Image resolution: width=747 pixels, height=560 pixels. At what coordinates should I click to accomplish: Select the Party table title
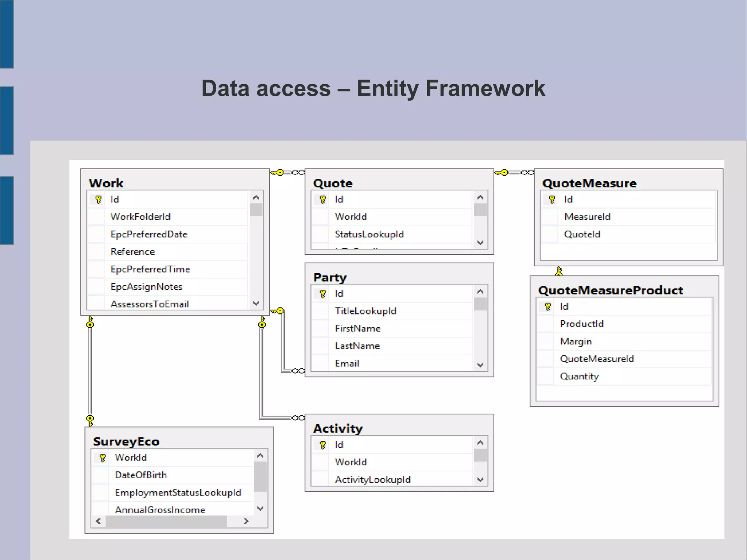330,278
